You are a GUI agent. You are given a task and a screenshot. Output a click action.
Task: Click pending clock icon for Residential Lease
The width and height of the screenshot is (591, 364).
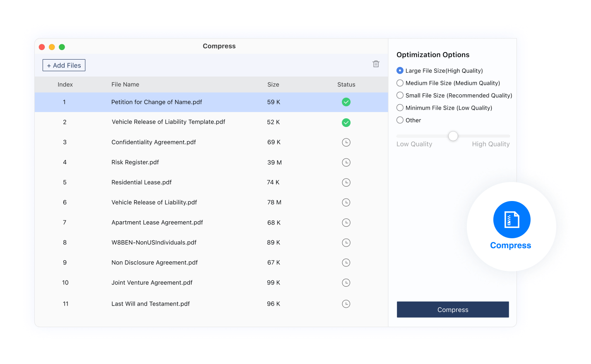(346, 182)
